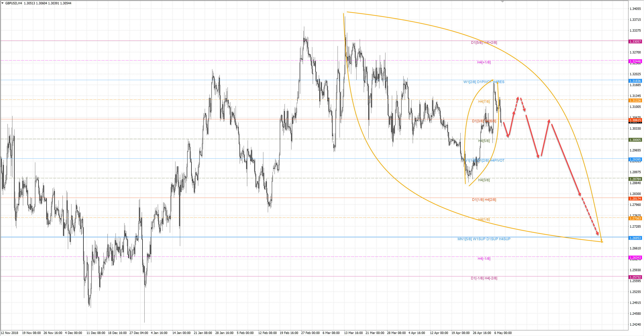Click the magenta 1.25732 price tag
The height and width of the screenshot is (336, 644).
pyautogui.click(x=635, y=277)
